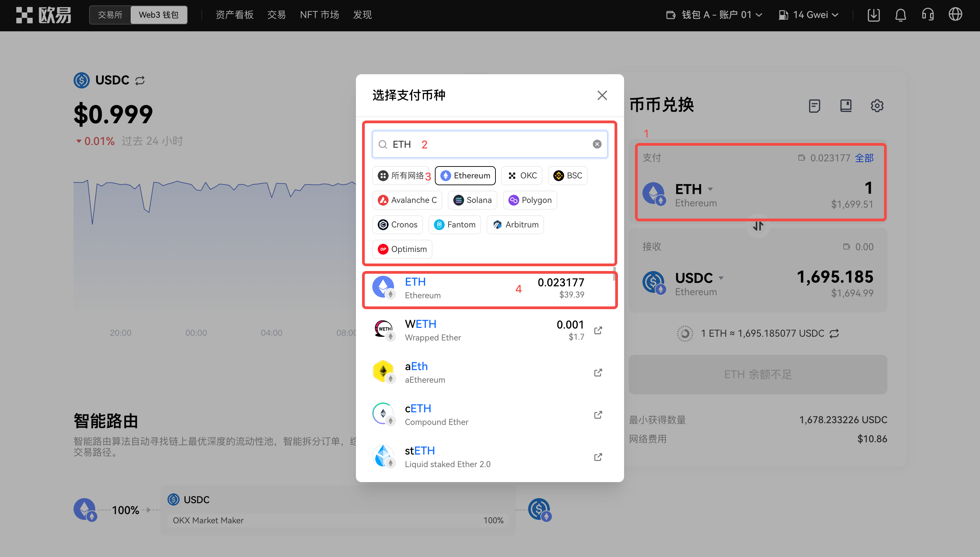Viewport: 980px width, 557px height.
Task: Click the 全部 max amount link
Action: 864,158
